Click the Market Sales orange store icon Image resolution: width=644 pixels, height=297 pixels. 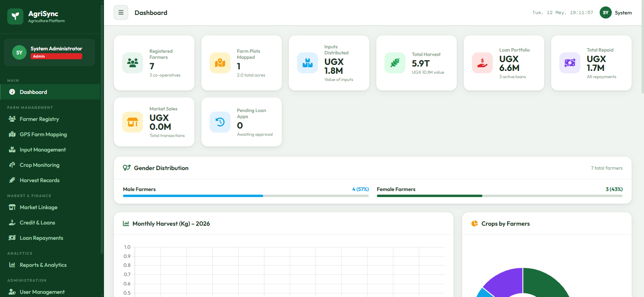(133, 122)
